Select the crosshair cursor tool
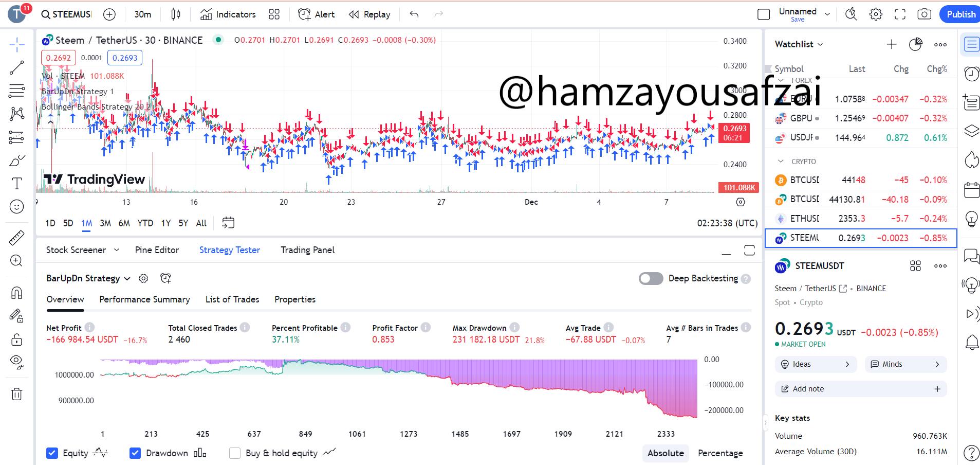The image size is (980, 465). point(17,45)
